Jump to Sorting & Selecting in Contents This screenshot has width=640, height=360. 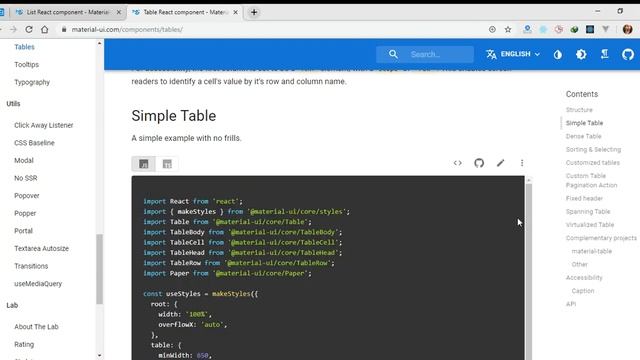pyautogui.click(x=593, y=149)
